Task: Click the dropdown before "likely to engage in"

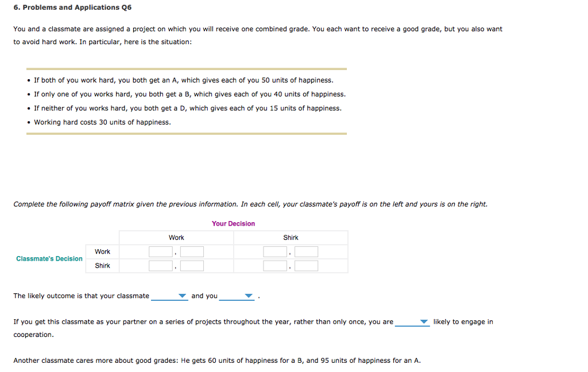Action: (423, 322)
